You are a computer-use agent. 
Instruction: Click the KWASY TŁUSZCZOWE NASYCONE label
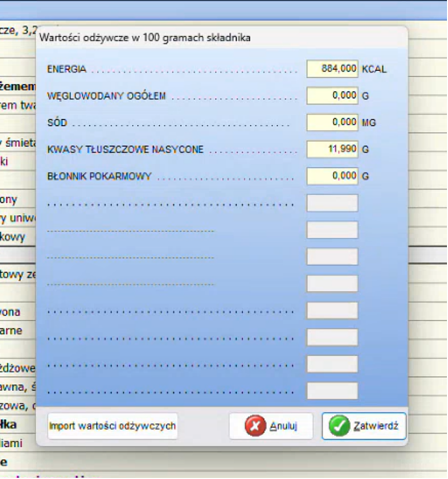[125, 150]
